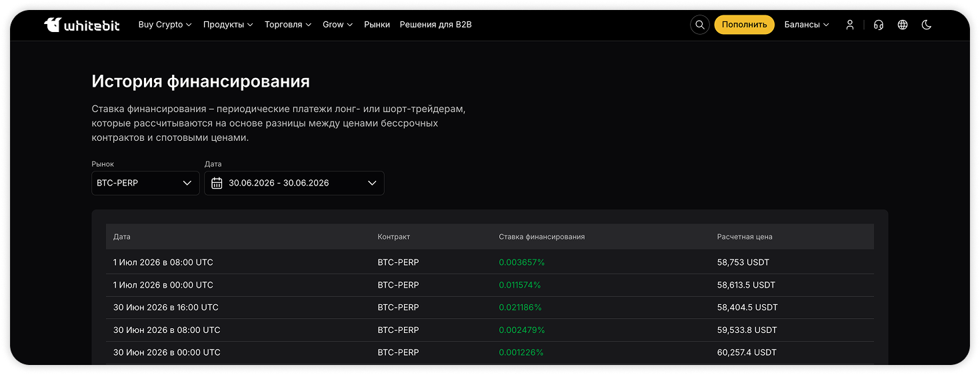This screenshot has height=375, width=980.
Task: Click the Пополнить button
Action: 744,25
